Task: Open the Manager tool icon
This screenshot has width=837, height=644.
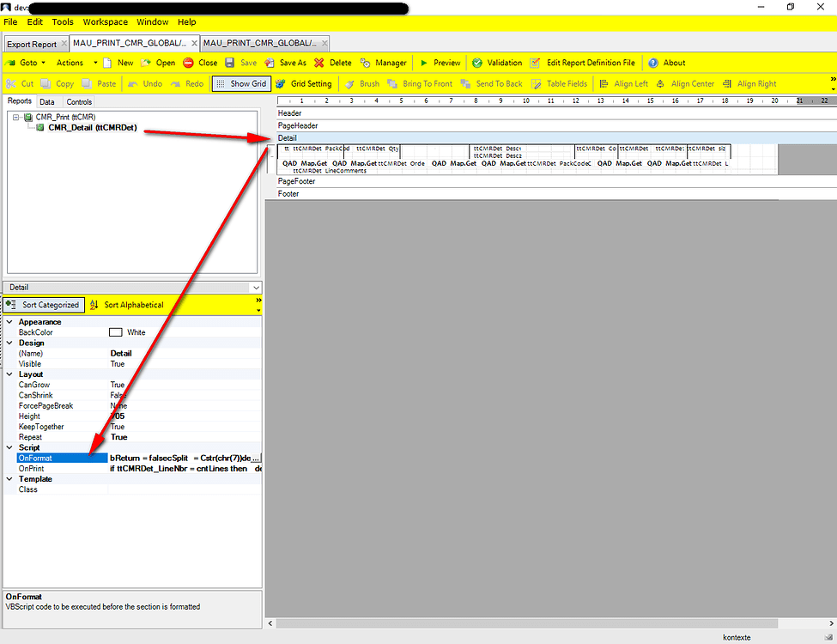Action: (366, 63)
